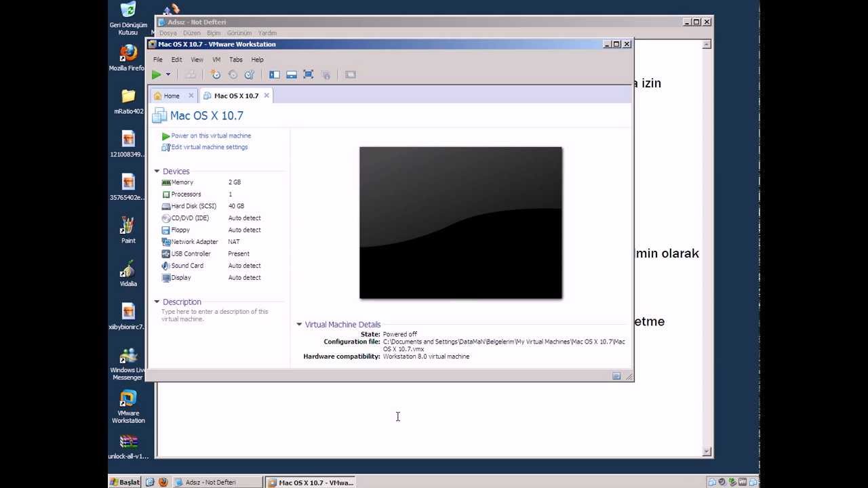
Task: Click Notepad scrollbar down arrow
Action: click(707, 451)
